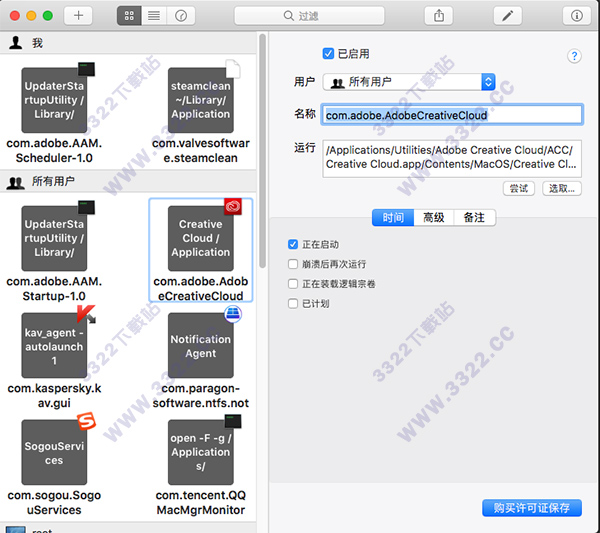
Task: Select the Creative Cloud job icon
Action: click(201, 238)
